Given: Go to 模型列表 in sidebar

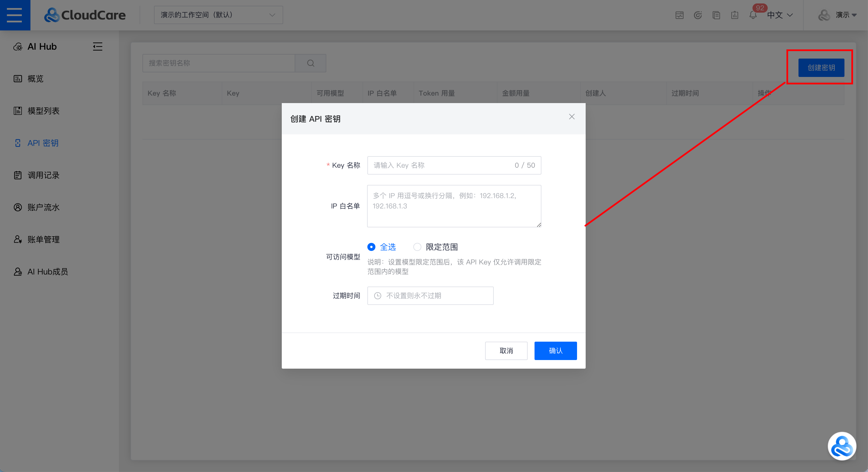Looking at the screenshot, I should 43,111.
